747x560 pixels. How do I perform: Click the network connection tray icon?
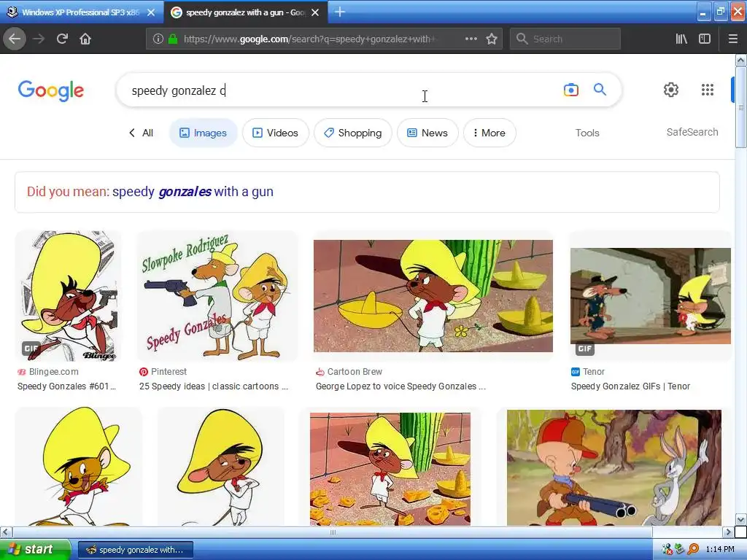coord(680,549)
